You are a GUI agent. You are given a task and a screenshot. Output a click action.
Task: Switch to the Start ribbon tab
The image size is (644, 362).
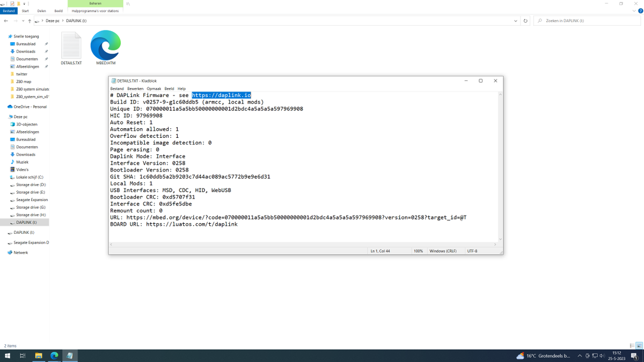[x=25, y=11]
